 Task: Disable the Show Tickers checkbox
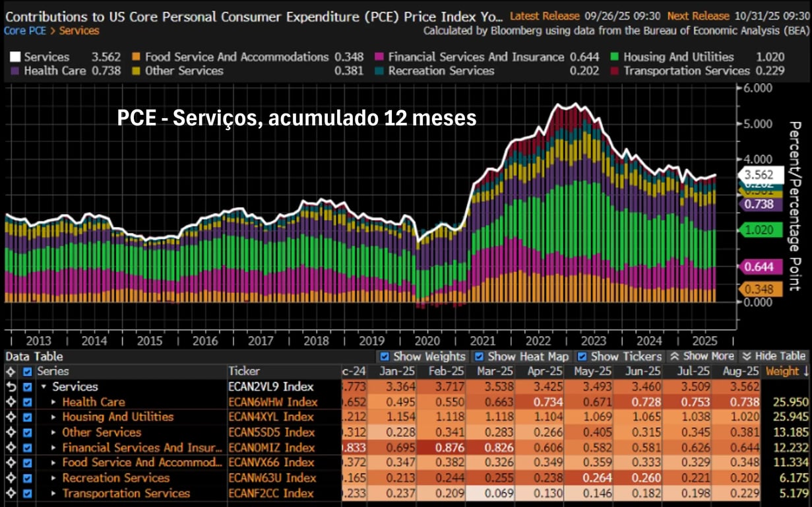pyautogui.click(x=582, y=356)
